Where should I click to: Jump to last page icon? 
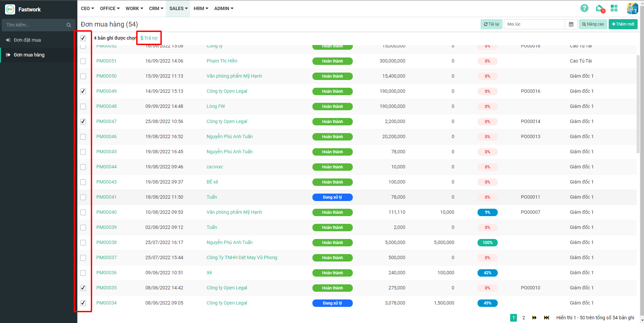(546, 318)
